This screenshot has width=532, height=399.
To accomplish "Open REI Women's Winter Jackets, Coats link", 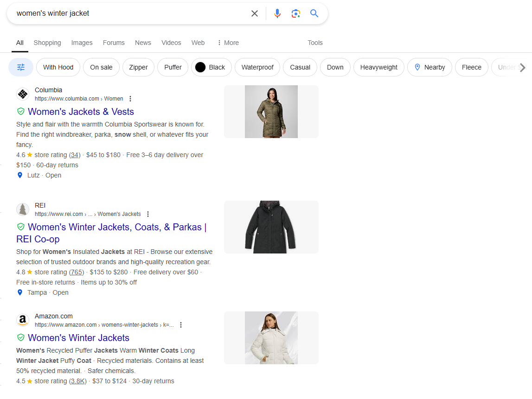I will [x=112, y=233].
